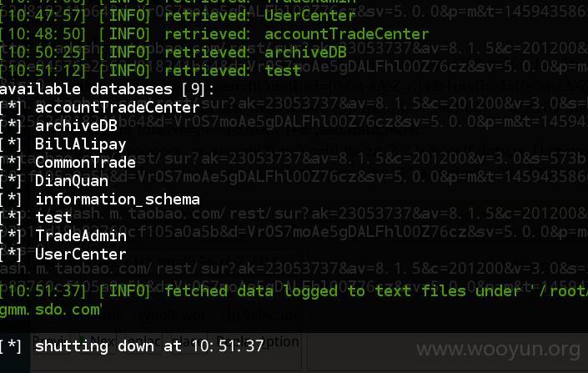Viewport: 588px width, 373px height.
Task: Click the www.wooyun.org watermark link
Action: [x=499, y=350]
